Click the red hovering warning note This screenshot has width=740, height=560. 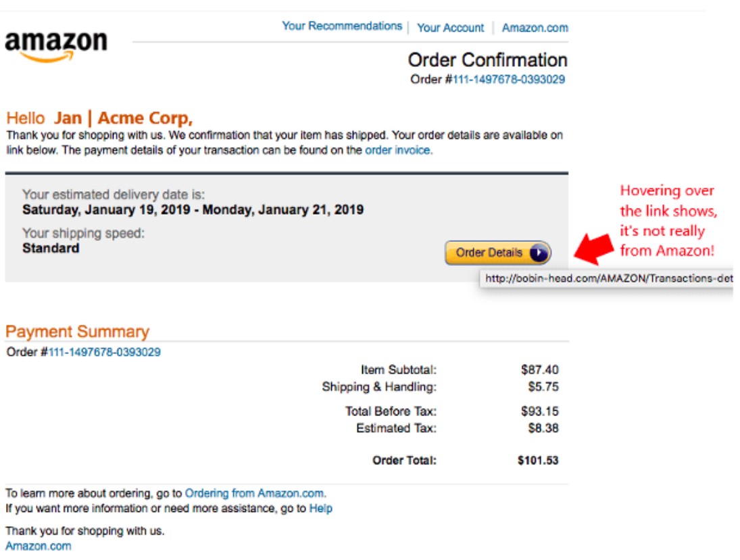click(667, 220)
